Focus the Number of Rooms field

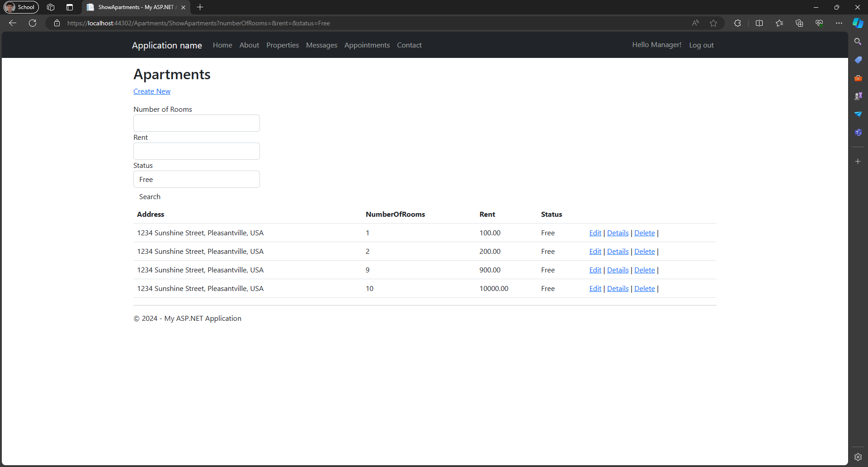(x=197, y=123)
